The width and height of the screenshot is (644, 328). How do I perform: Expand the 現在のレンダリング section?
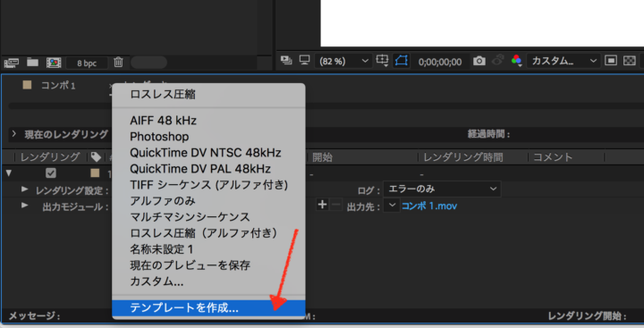point(14,134)
